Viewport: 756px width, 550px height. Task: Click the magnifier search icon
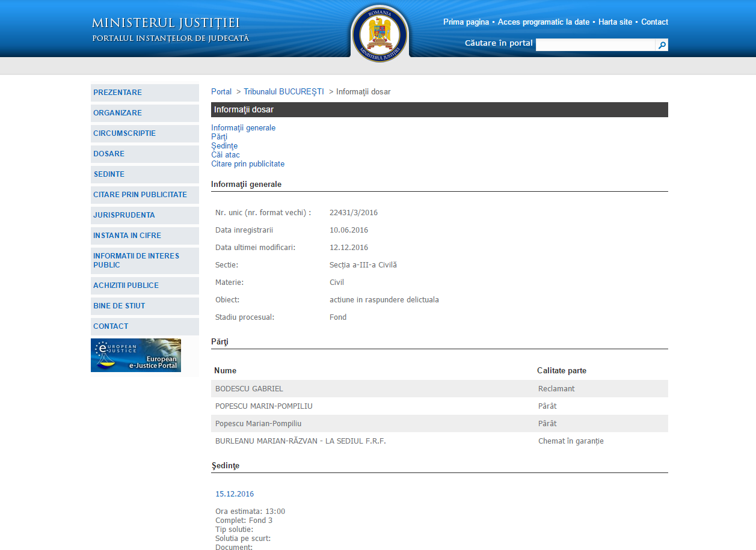(662, 45)
